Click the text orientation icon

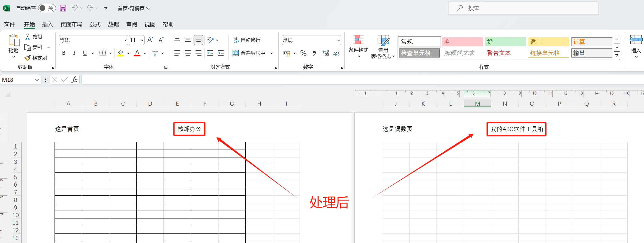[210, 40]
